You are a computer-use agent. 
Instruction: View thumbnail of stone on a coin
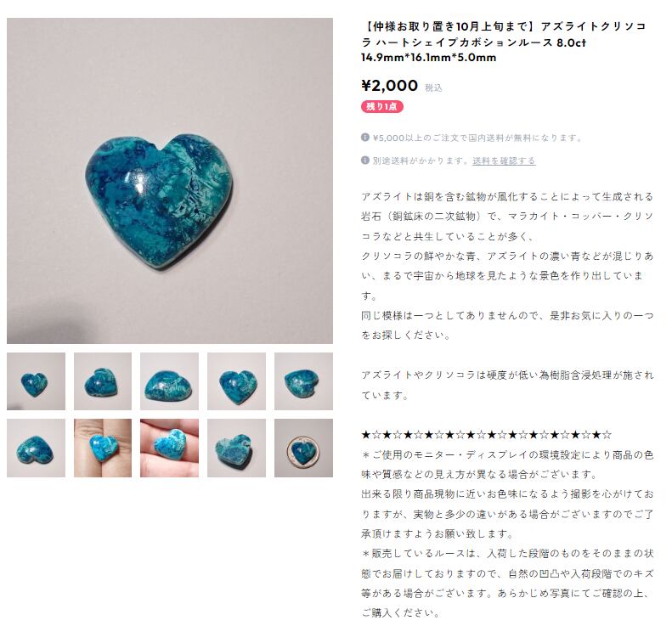[303, 448]
